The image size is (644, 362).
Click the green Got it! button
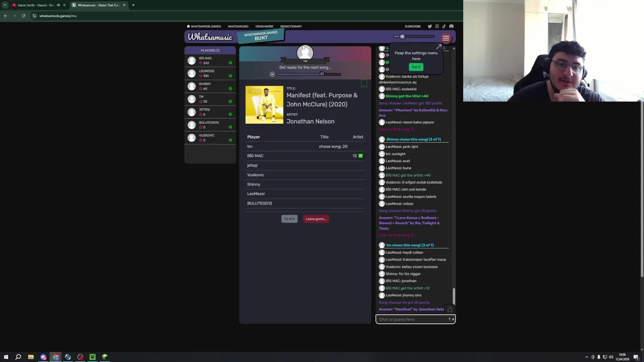[416, 67]
